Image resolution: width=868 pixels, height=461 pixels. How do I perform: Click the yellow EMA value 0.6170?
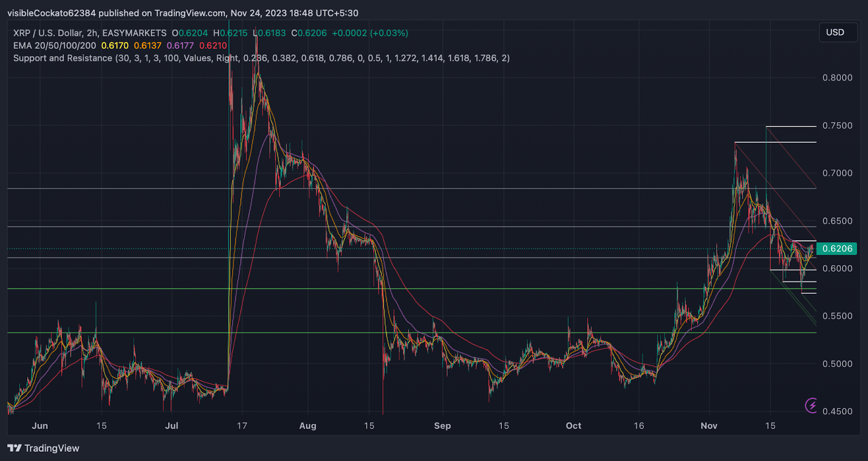tap(115, 46)
